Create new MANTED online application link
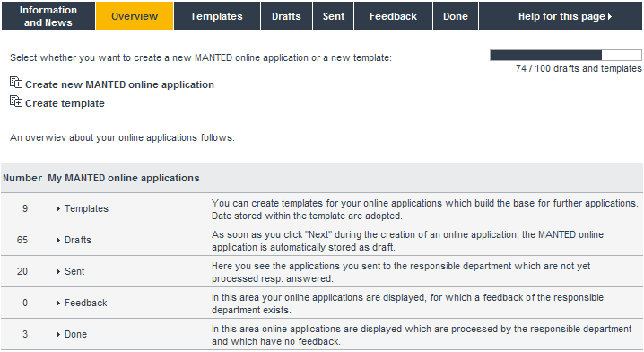644x352 pixels. 119,84
